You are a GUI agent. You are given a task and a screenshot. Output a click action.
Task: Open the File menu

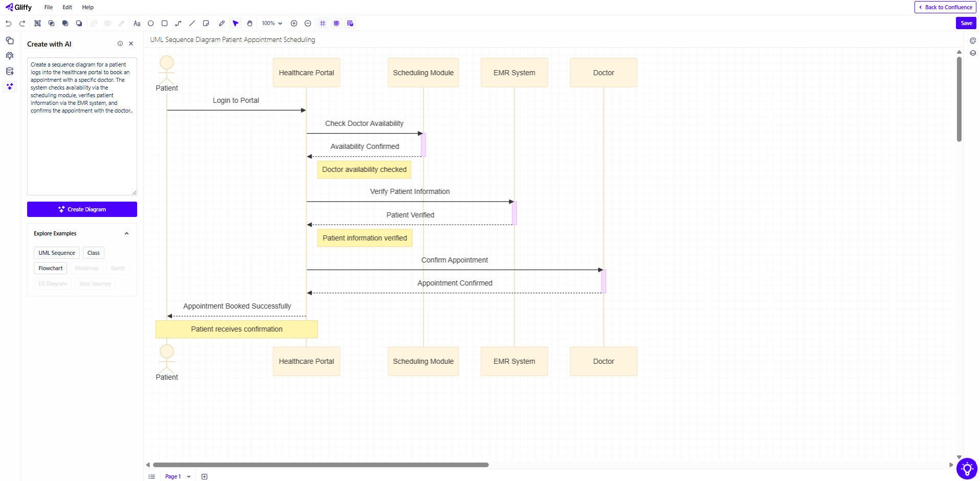(49, 7)
